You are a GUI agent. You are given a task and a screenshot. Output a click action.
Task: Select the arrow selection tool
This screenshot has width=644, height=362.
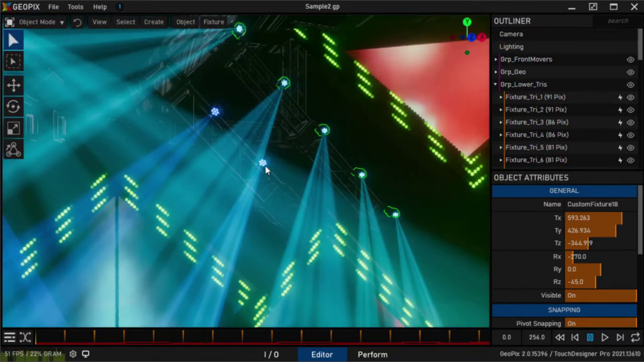click(x=13, y=41)
